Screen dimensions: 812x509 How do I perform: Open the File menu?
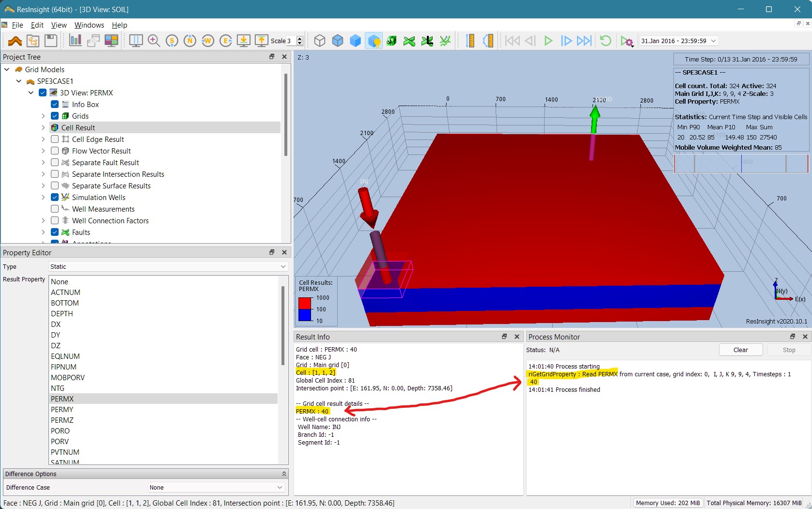(17, 25)
